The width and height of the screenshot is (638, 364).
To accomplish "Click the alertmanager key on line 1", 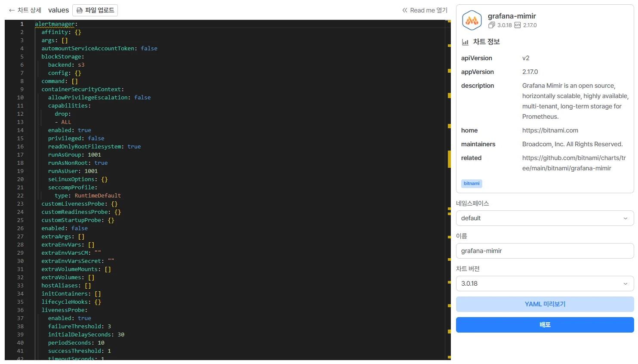I will click(55, 24).
